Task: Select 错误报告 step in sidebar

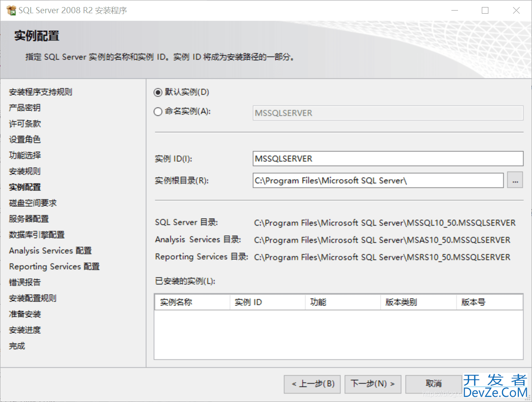Action: [x=25, y=282]
